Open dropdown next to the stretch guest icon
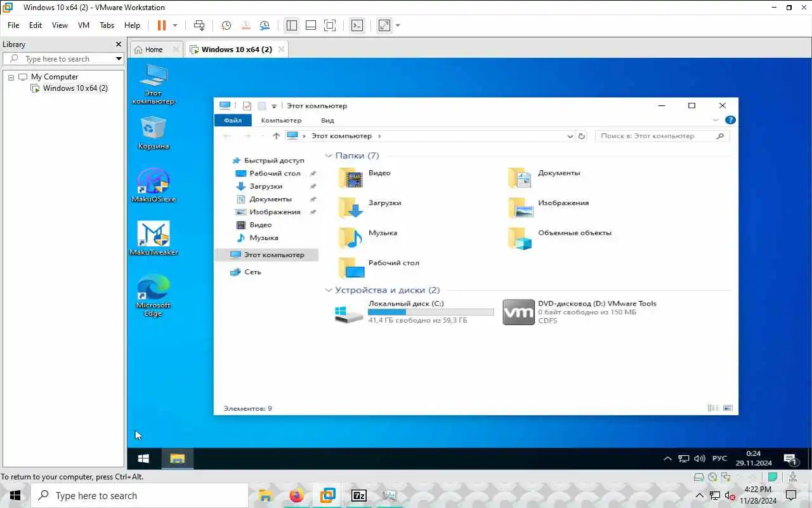812x508 pixels. pos(398,25)
